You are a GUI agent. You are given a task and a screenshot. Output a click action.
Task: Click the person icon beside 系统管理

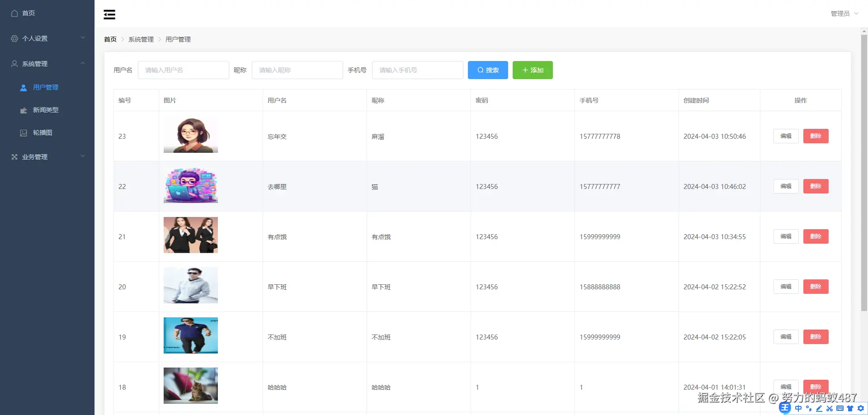click(x=14, y=64)
